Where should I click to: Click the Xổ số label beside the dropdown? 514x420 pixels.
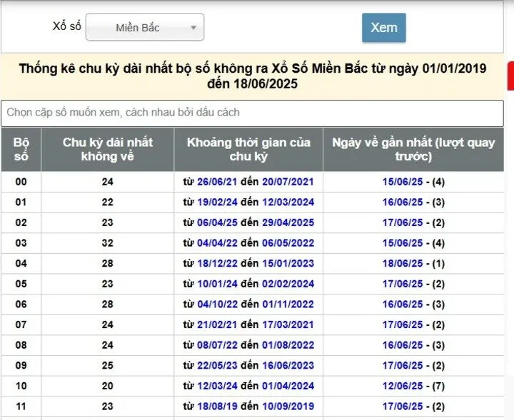point(67,26)
